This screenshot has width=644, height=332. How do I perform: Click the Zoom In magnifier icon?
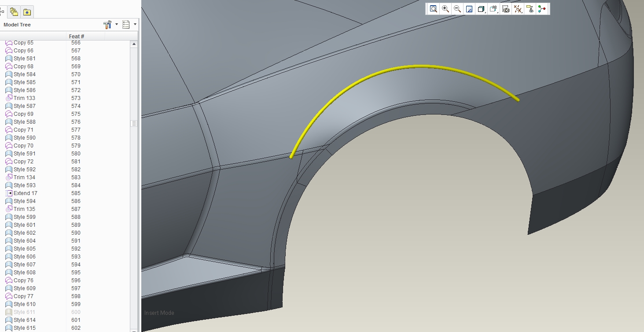pos(445,9)
